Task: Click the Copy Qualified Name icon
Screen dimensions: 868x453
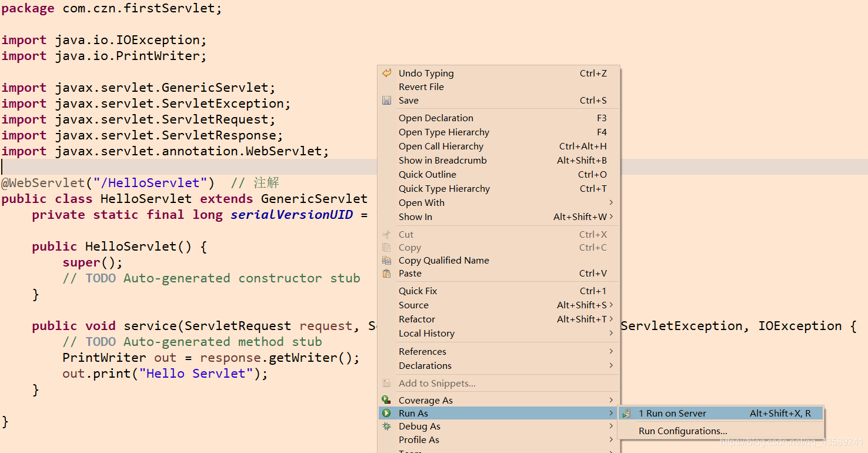Action: pos(386,261)
